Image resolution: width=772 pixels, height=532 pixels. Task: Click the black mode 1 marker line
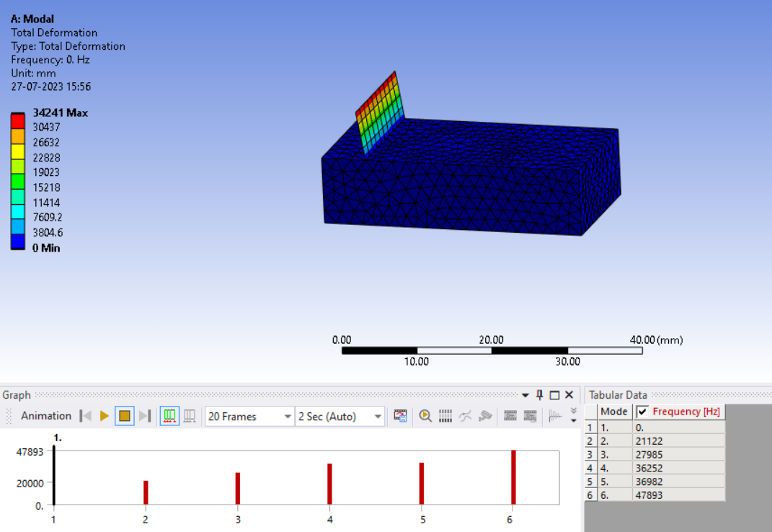tap(53, 475)
